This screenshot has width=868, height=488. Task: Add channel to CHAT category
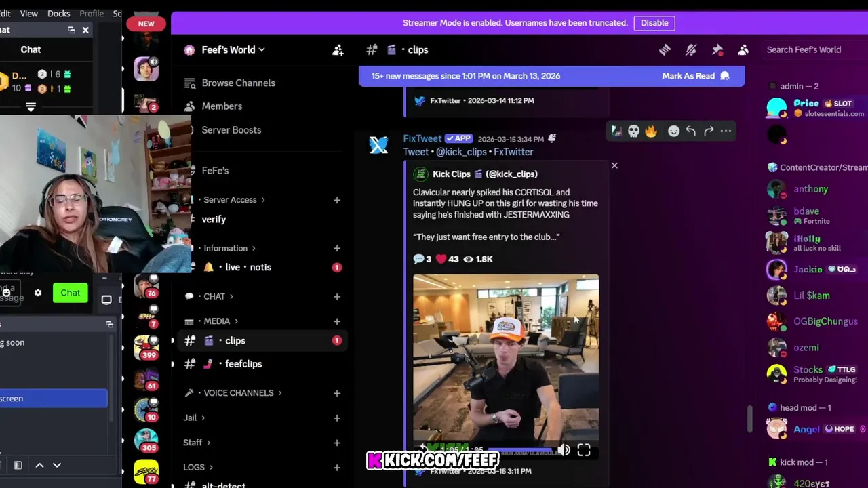point(336,296)
